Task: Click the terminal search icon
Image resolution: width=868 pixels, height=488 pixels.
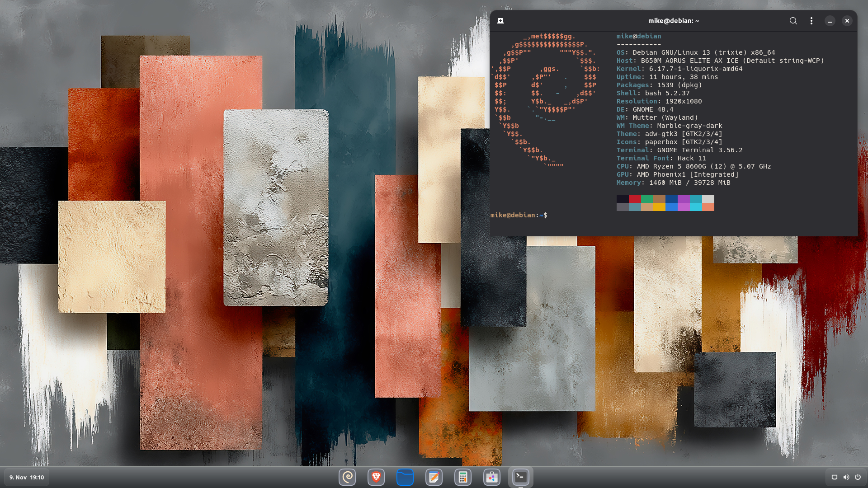Action: (x=793, y=21)
